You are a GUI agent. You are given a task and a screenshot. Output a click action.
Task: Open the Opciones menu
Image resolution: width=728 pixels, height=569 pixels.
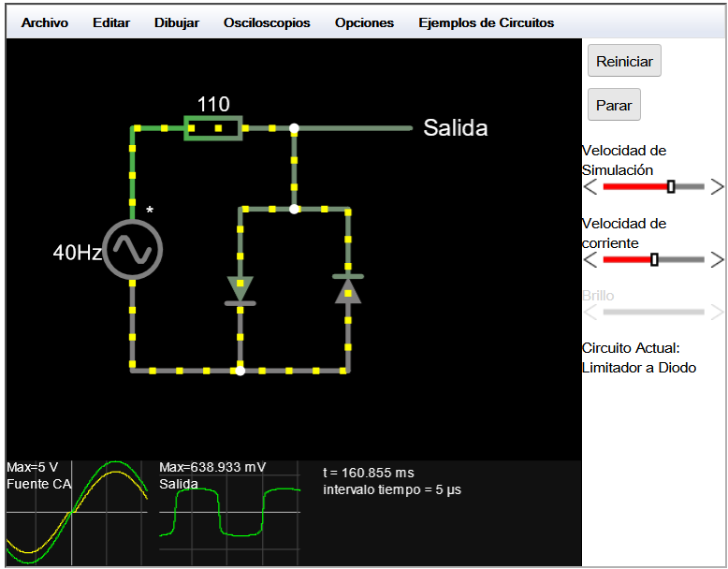pyautogui.click(x=364, y=22)
